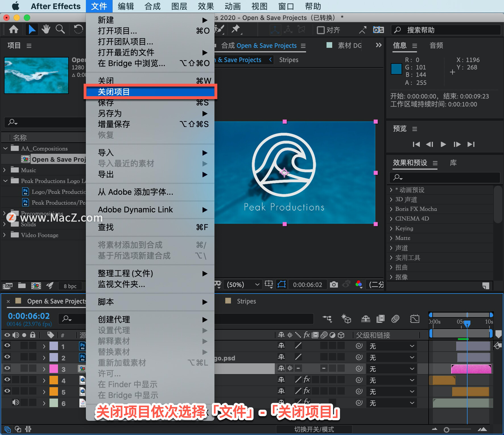Click the draft 3D icon in timeline
The image size is (504, 435).
pyautogui.click(x=346, y=319)
